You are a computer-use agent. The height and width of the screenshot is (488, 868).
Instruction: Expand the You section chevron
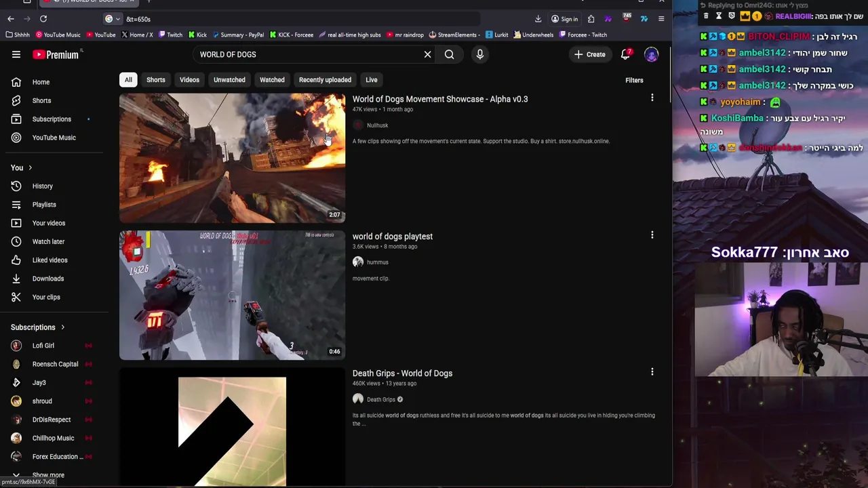30,167
